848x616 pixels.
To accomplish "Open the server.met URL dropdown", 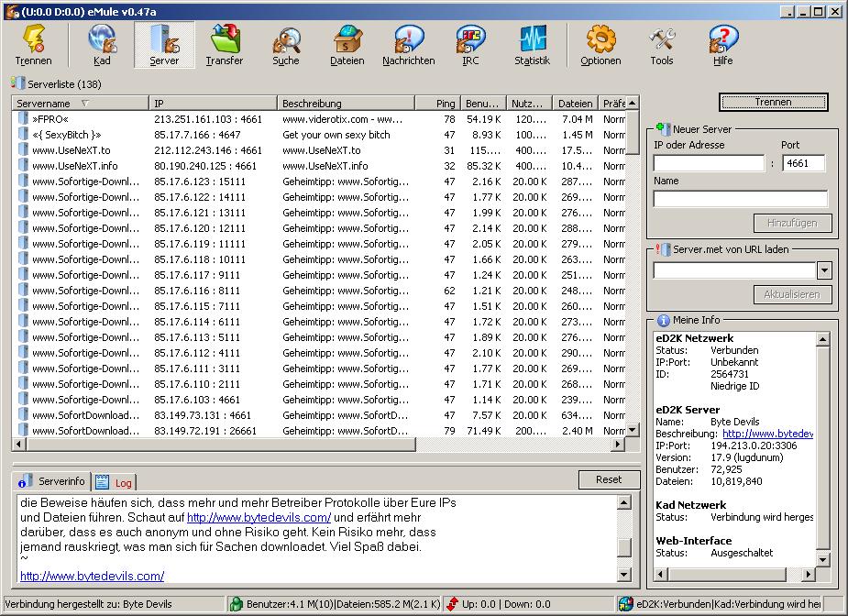I will click(x=824, y=269).
